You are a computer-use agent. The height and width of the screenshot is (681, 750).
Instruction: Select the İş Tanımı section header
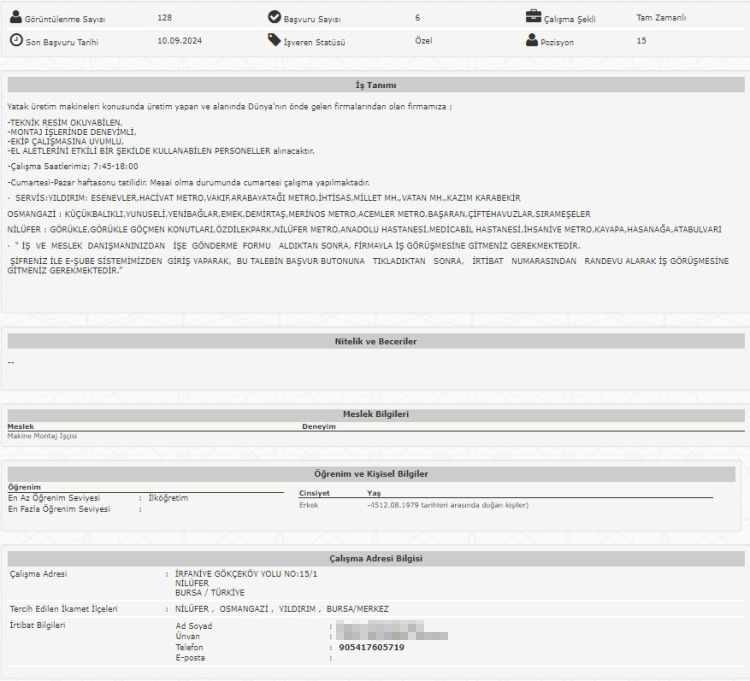click(x=375, y=85)
